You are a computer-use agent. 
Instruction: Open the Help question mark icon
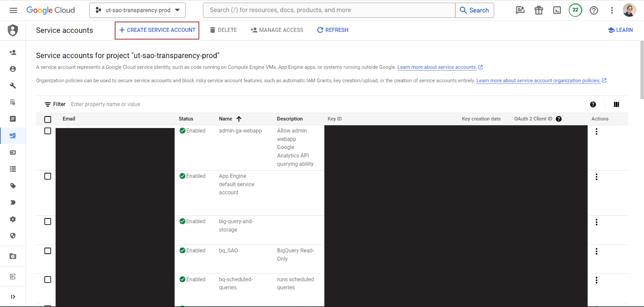594,10
